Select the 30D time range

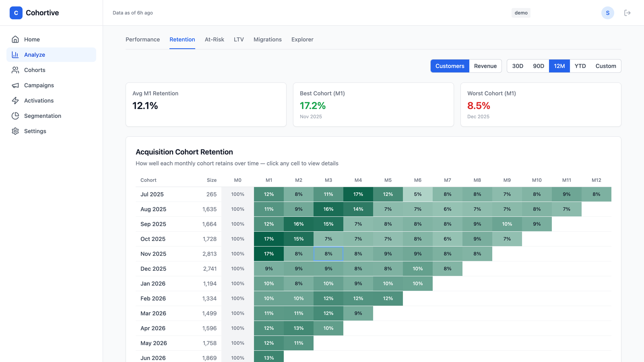tap(518, 66)
